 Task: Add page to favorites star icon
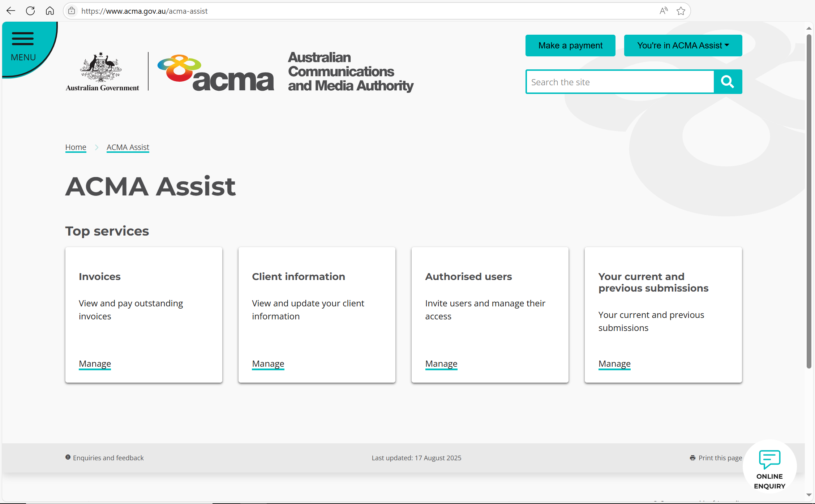click(681, 11)
